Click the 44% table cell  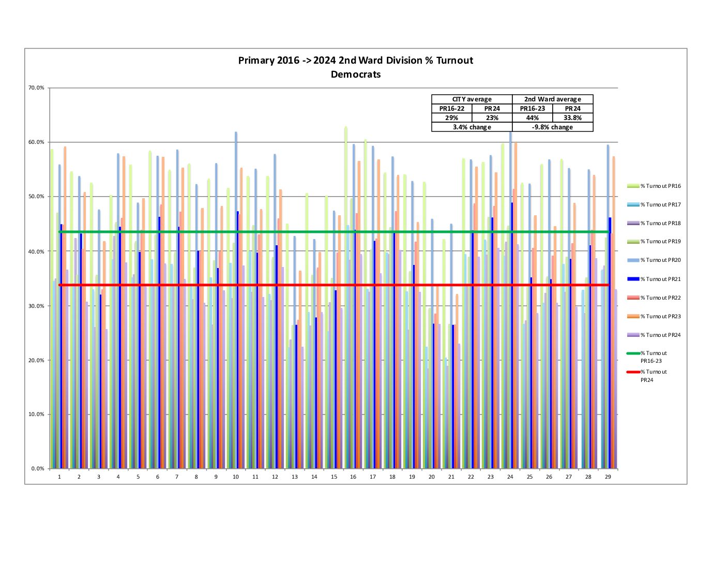533,118
